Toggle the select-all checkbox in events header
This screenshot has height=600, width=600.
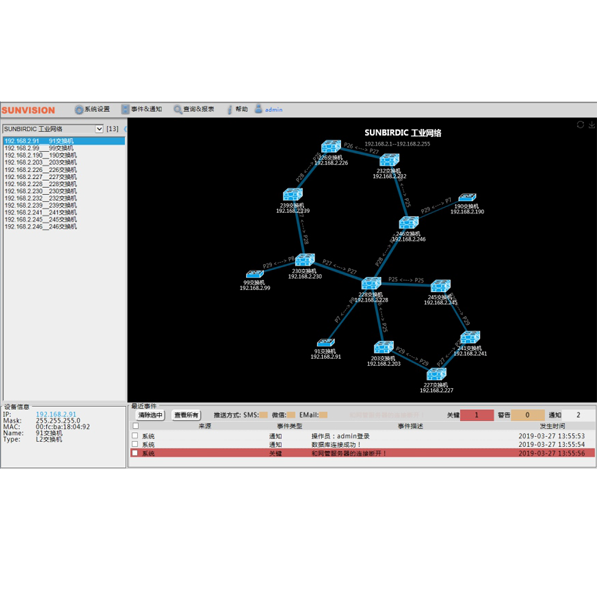coord(135,426)
